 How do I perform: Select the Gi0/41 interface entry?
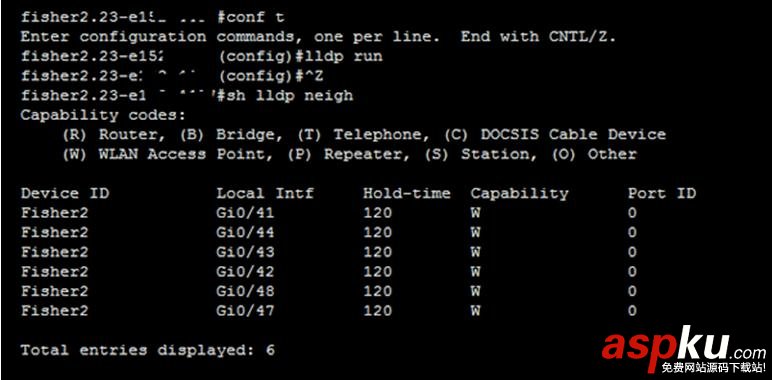click(245, 213)
